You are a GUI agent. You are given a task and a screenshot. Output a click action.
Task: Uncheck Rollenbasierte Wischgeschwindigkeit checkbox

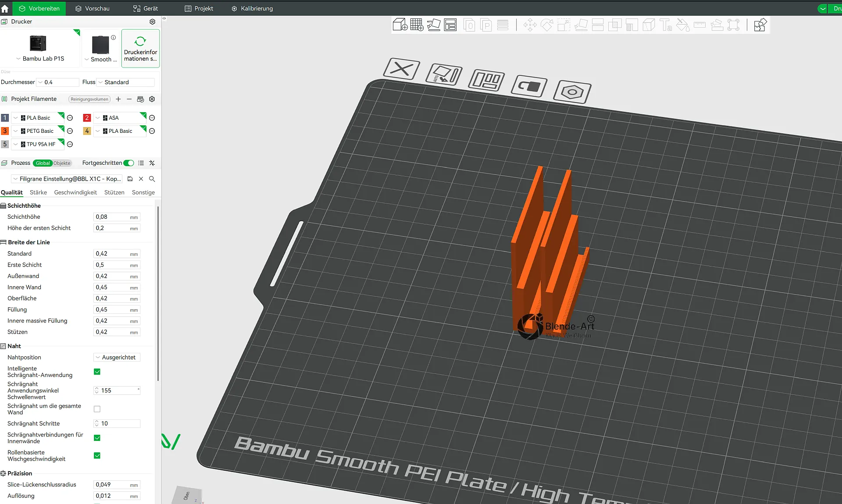[97, 455]
